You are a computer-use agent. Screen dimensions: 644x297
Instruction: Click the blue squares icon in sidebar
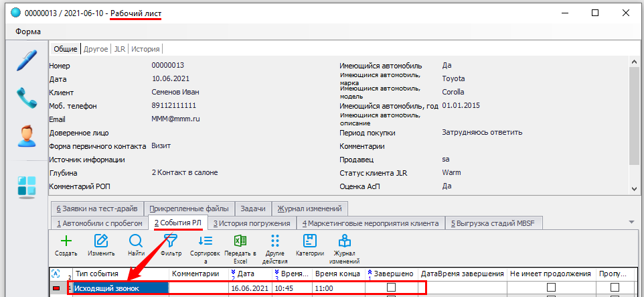pyautogui.click(x=26, y=186)
